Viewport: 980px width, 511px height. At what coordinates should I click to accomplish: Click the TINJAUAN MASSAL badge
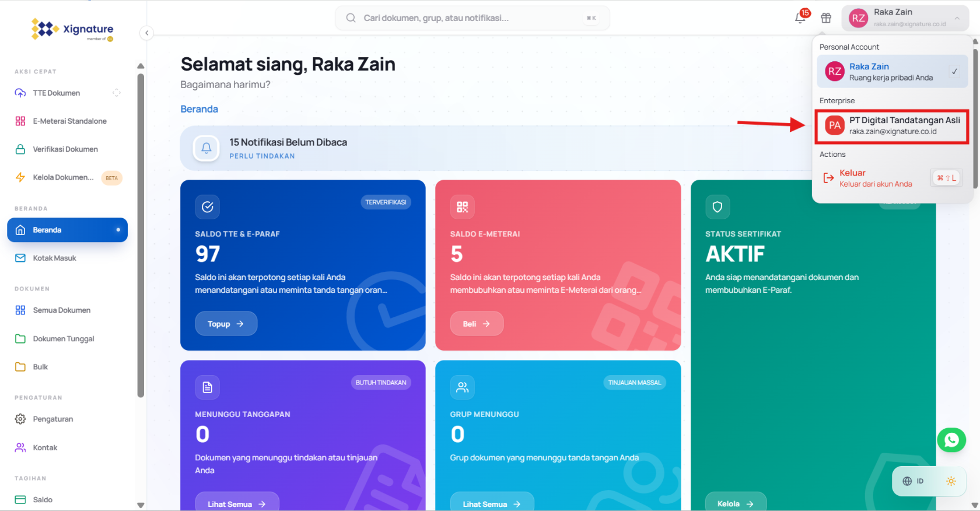[635, 383]
